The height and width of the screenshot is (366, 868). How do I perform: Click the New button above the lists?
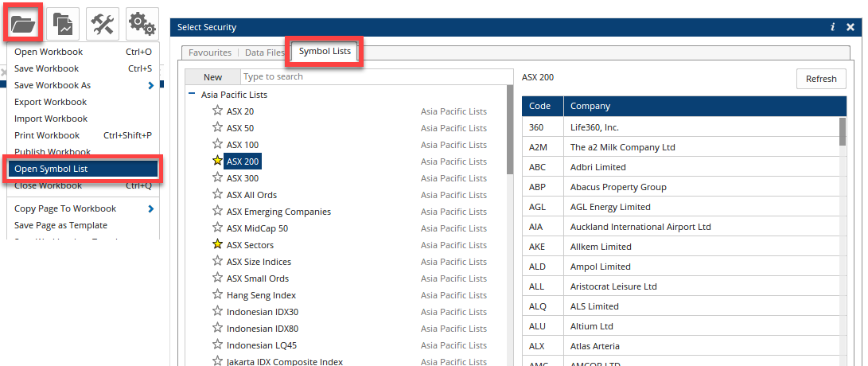212,77
